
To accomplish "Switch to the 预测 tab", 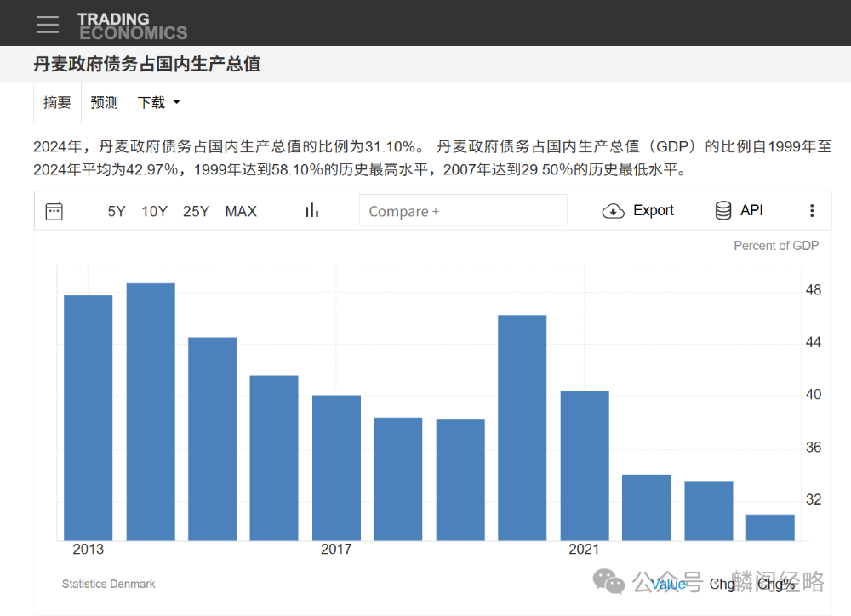I will tap(104, 102).
